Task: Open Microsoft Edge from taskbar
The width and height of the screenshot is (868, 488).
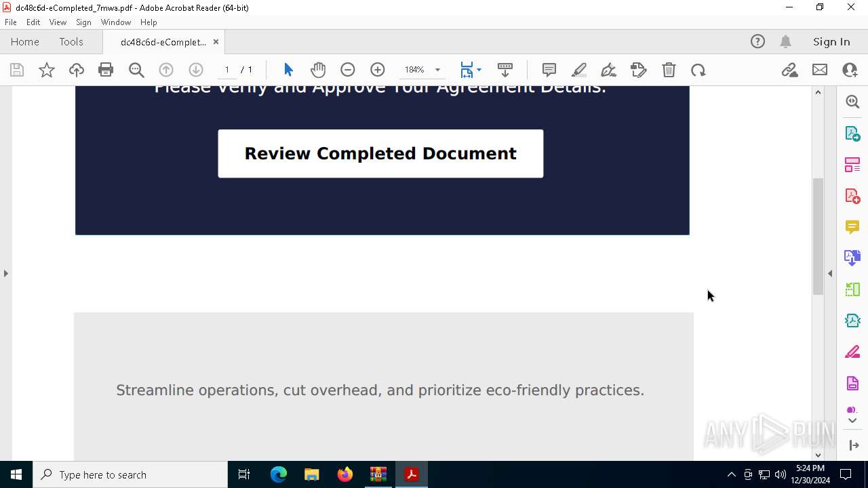Action: click(x=279, y=474)
